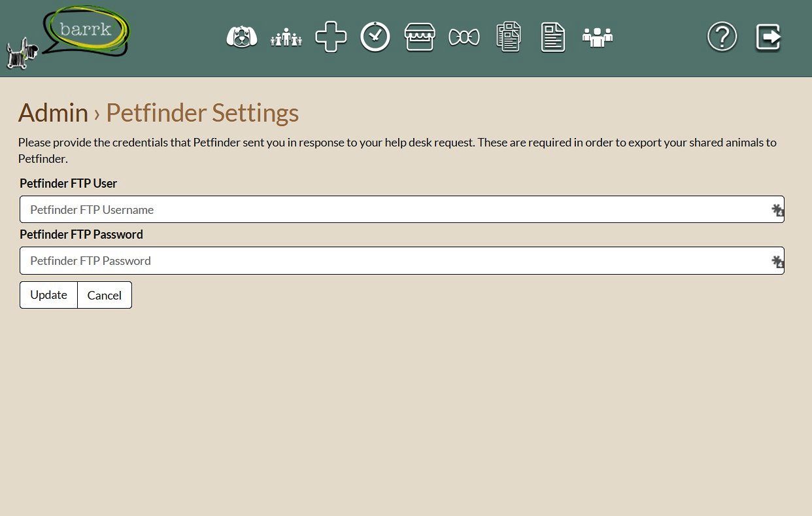Focus the Petfinder FTP Password field

[x=402, y=260]
